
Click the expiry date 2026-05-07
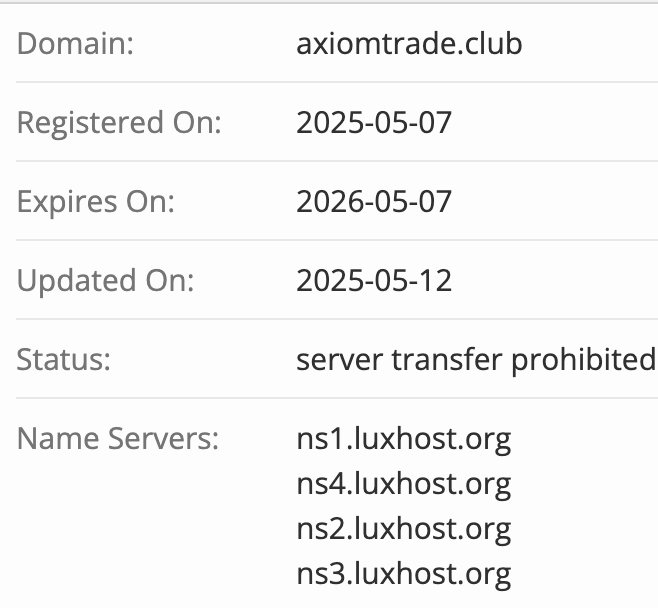click(374, 202)
